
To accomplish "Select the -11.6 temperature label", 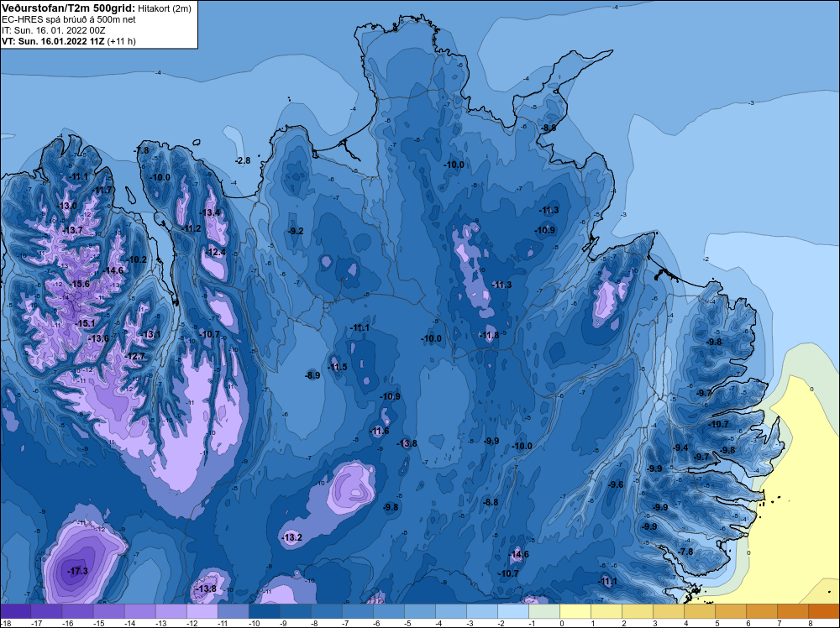I will point(380,431).
